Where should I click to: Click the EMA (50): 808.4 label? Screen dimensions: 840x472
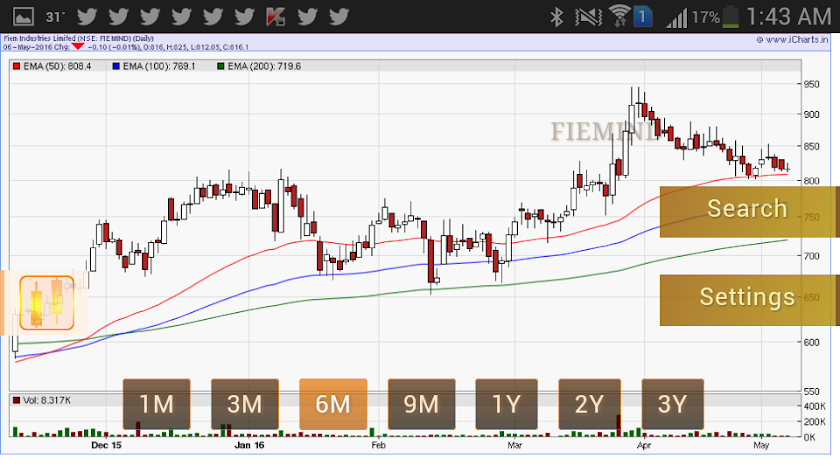coord(57,66)
